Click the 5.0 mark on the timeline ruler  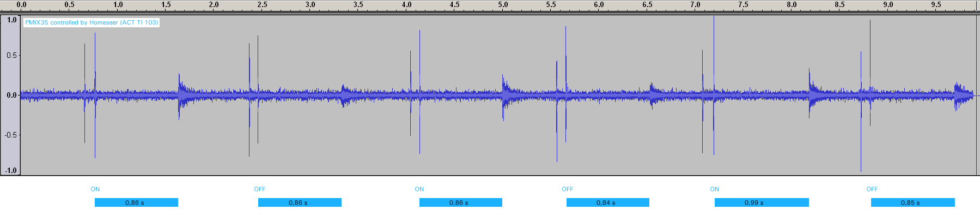coord(503,4)
